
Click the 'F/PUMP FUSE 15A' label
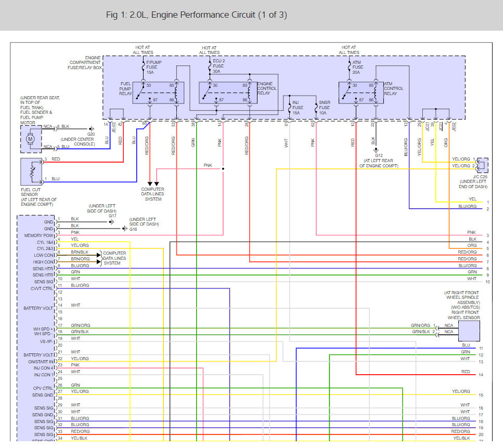tap(154, 67)
